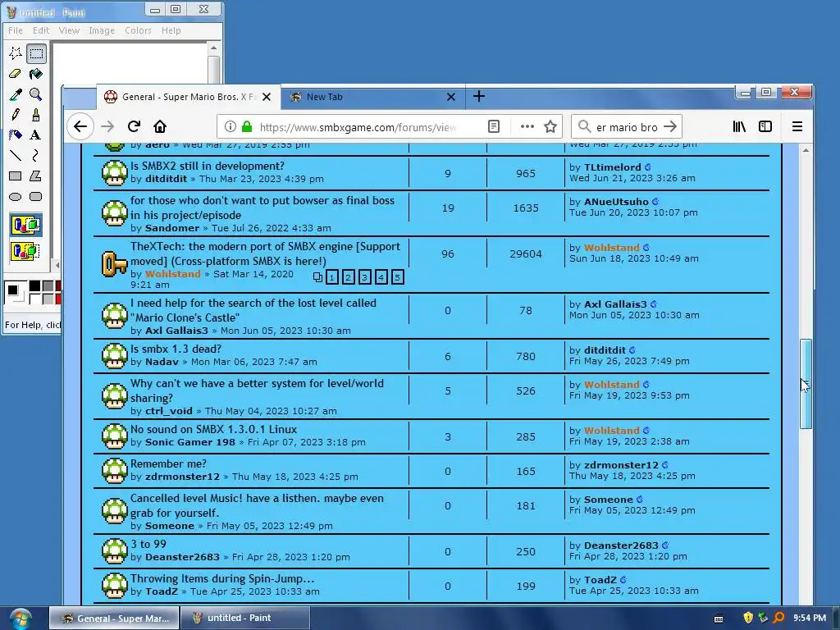Switch to untitled - Paint taskbar button

[244, 618]
